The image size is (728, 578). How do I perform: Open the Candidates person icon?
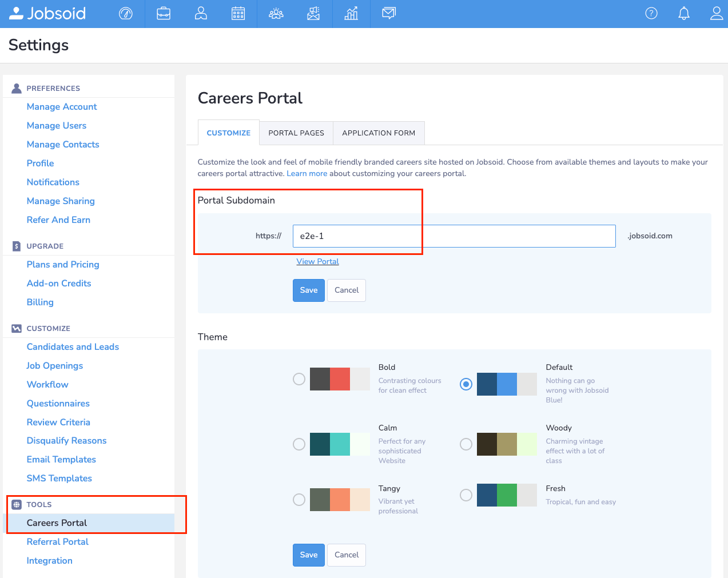pyautogui.click(x=201, y=13)
